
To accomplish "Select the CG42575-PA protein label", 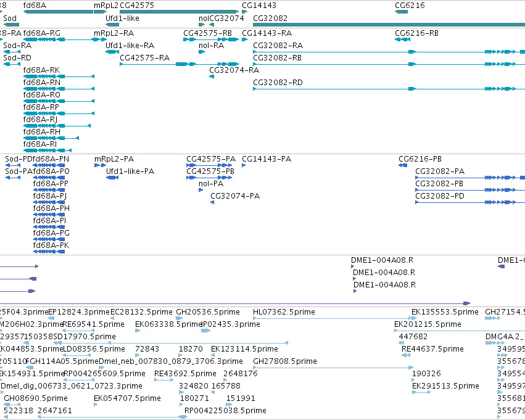I will 211,159.
